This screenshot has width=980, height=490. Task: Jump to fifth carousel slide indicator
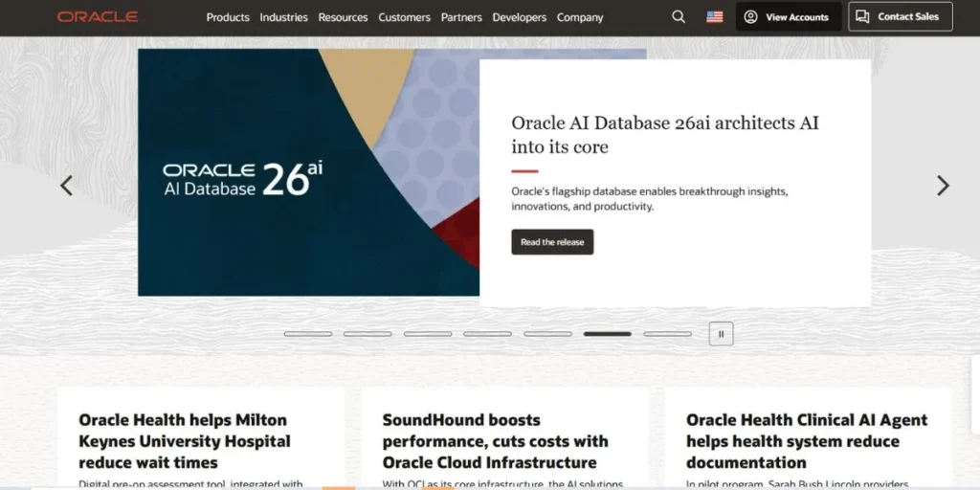(547, 334)
